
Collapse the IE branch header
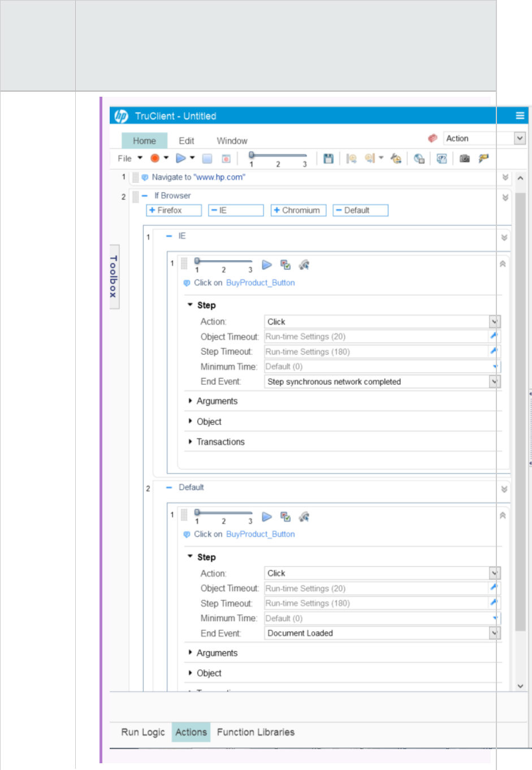pos(169,236)
